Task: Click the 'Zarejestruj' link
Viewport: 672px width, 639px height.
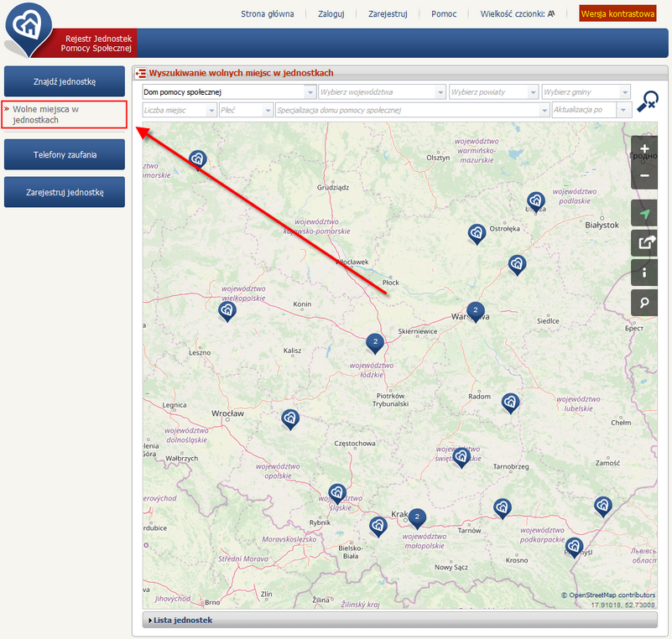Action: pyautogui.click(x=388, y=14)
